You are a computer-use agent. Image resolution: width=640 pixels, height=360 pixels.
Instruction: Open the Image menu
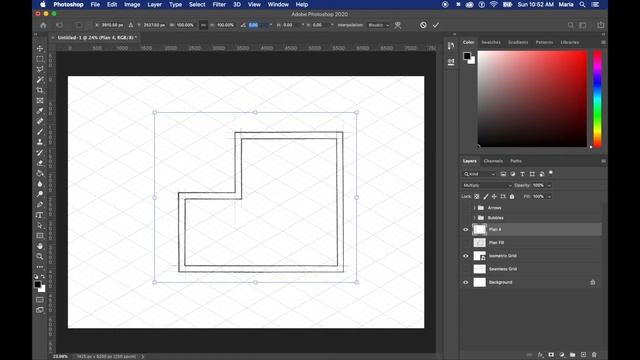132,4
